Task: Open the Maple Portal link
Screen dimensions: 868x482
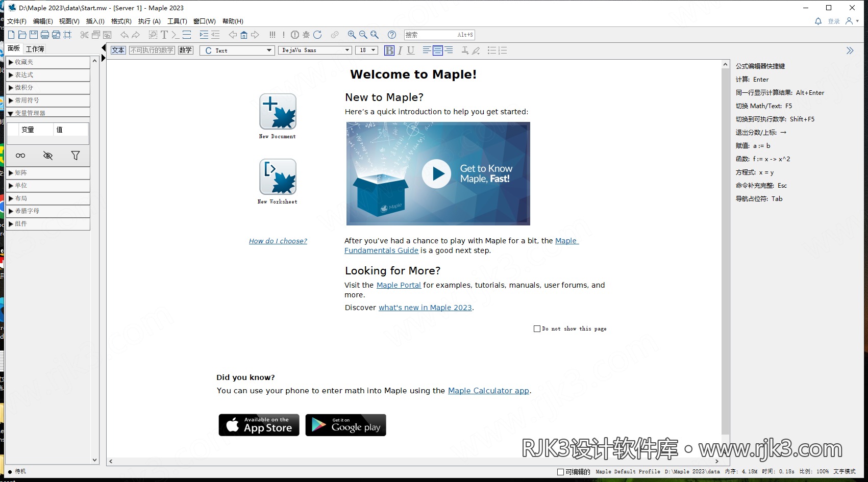Action: 399,285
